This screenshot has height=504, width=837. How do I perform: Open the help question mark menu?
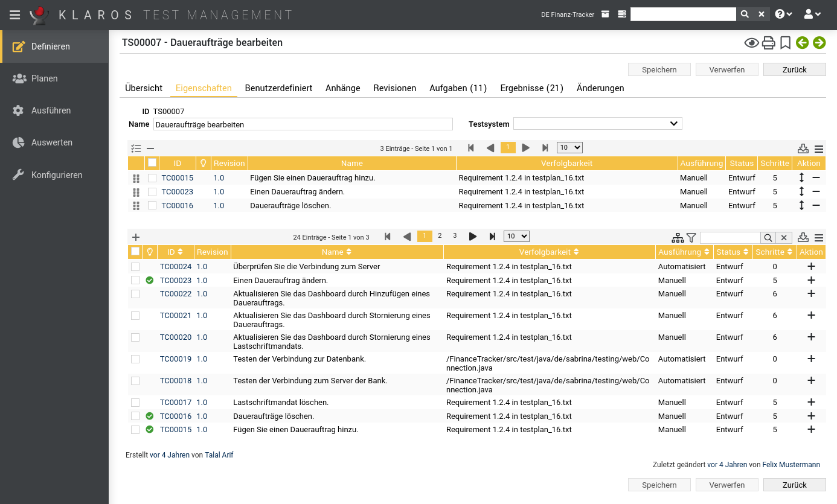(x=783, y=14)
